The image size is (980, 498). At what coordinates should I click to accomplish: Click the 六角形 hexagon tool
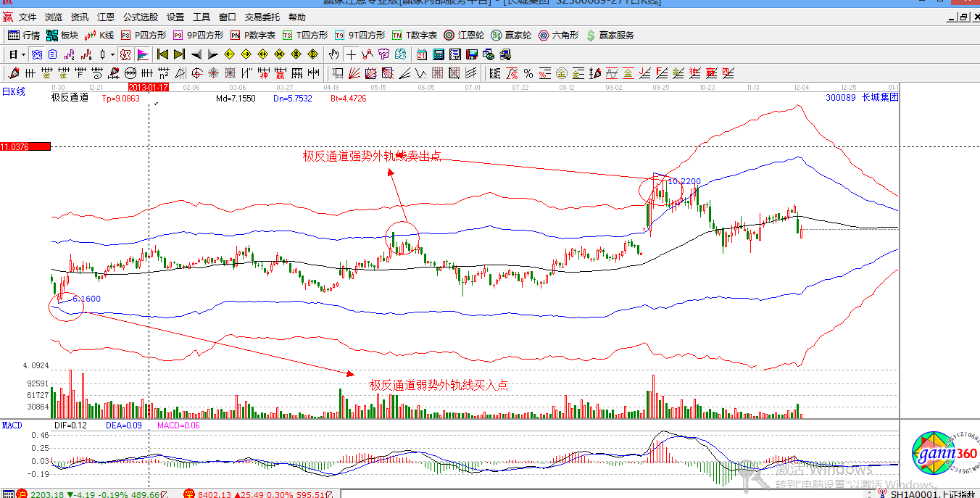point(558,35)
